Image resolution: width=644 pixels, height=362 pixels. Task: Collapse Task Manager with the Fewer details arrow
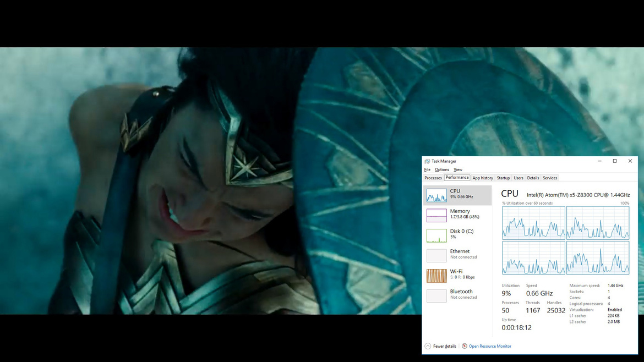pos(428,346)
